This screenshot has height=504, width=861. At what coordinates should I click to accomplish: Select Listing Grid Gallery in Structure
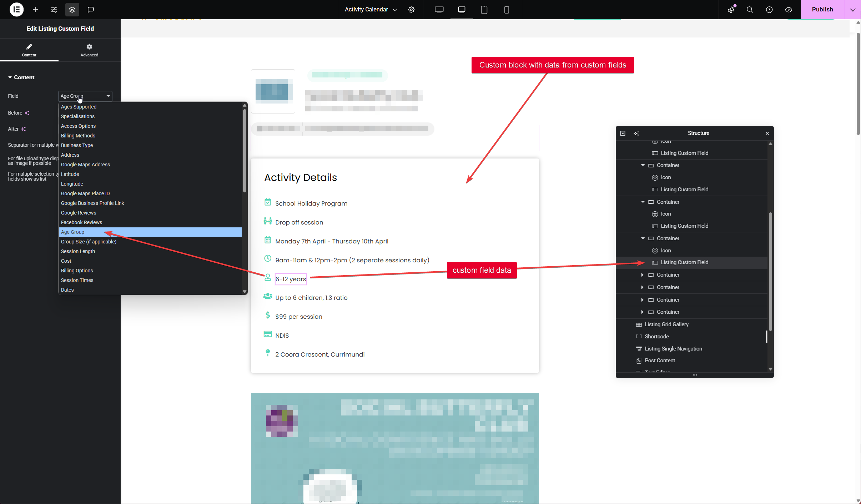[x=666, y=324]
